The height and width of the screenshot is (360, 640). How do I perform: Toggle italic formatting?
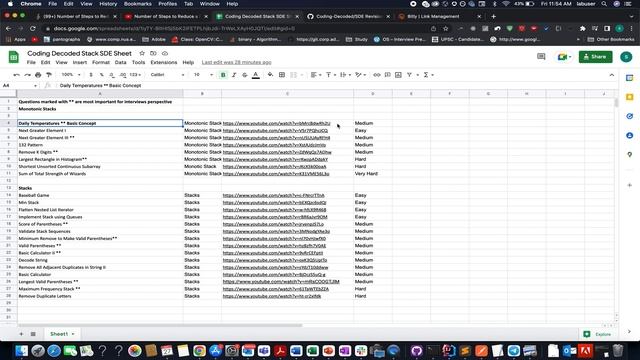(x=234, y=75)
